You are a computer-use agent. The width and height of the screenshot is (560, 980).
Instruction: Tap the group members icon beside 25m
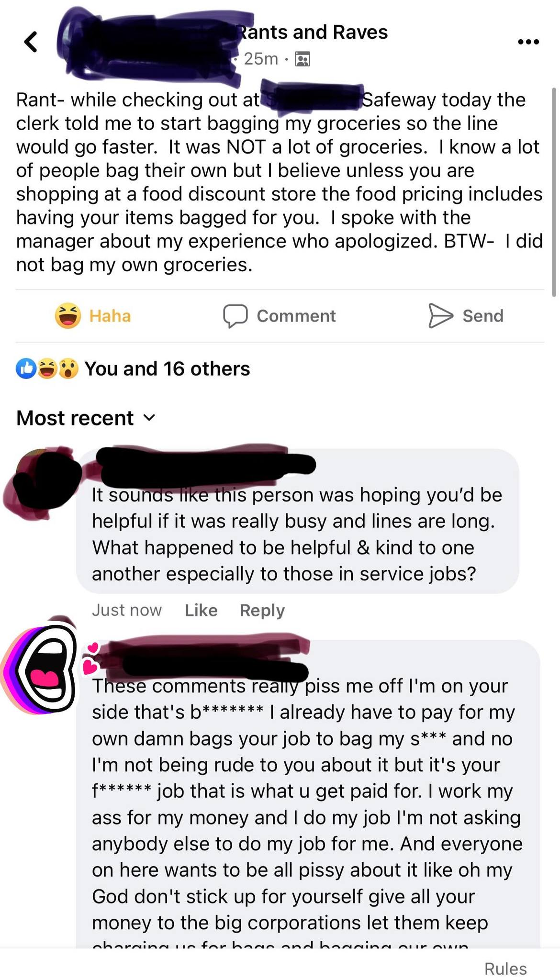pos(302,59)
